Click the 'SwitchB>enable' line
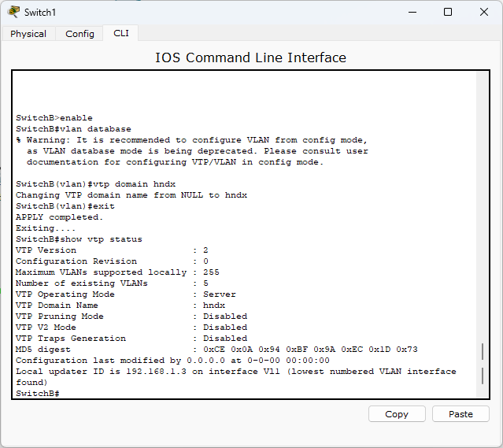The image size is (503, 448). [54, 118]
